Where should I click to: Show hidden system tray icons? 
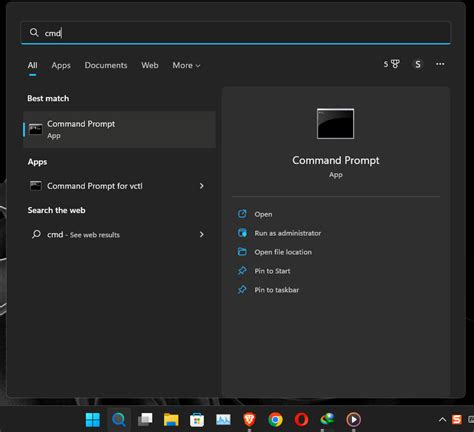[442, 420]
